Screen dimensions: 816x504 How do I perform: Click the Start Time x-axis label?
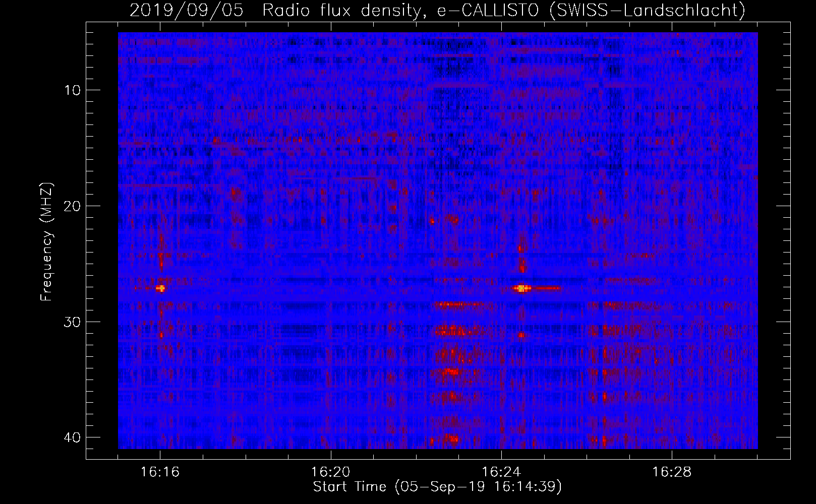[437, 487]
